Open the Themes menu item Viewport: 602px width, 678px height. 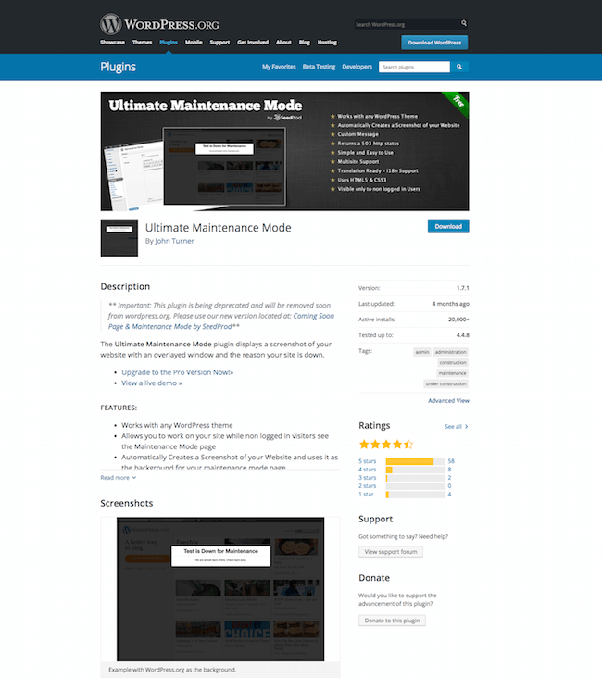click(142, 42)
